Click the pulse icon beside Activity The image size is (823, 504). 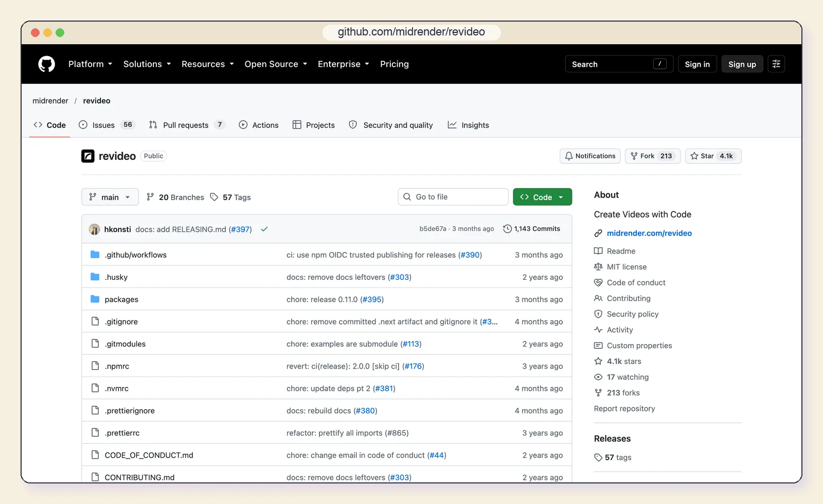[x=598, y=330]
